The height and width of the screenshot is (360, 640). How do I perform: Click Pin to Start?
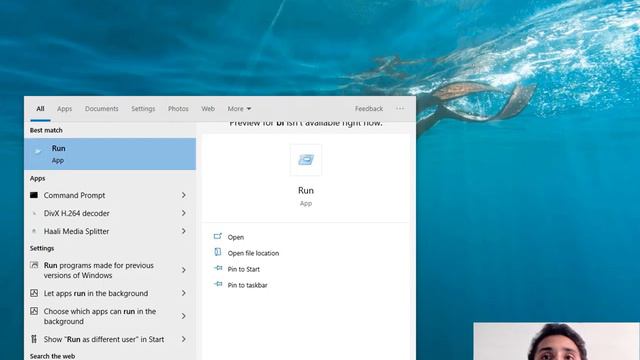244,269
